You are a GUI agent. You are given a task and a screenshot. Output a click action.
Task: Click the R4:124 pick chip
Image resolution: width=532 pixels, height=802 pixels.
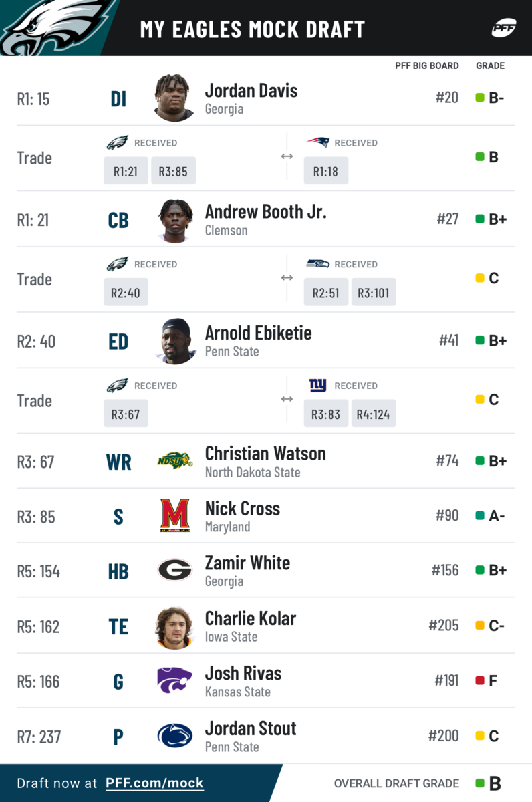tap(374, 414)
